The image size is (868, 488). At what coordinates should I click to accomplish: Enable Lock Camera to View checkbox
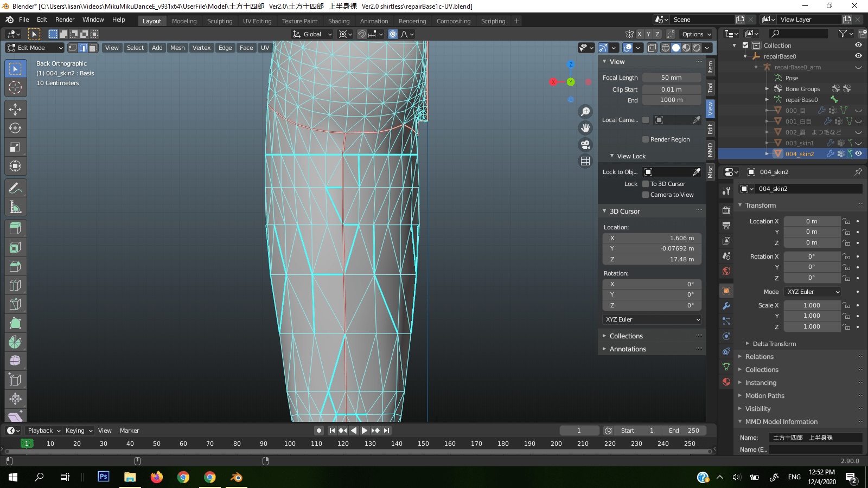(646, 195)
